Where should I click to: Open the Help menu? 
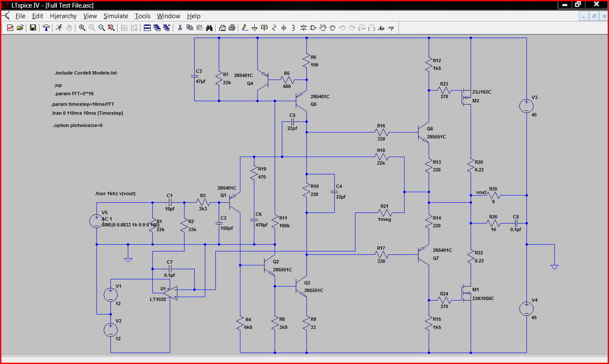tap(194, 16)
